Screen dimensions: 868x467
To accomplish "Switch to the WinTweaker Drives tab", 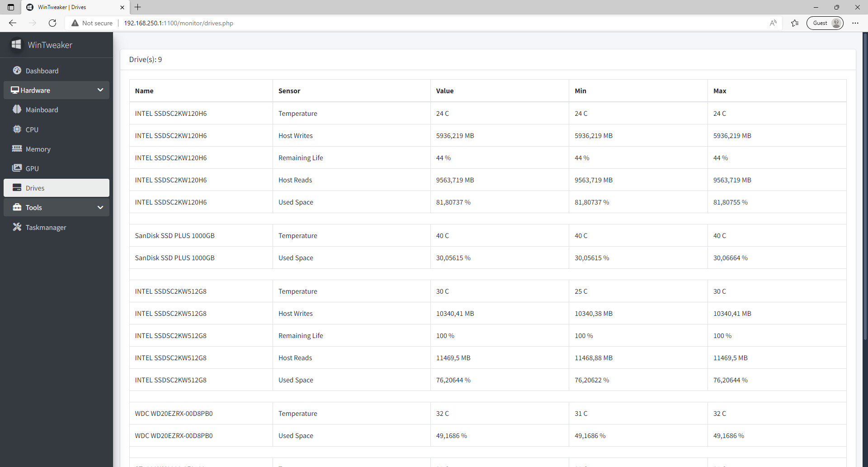I will click(68, 7).
